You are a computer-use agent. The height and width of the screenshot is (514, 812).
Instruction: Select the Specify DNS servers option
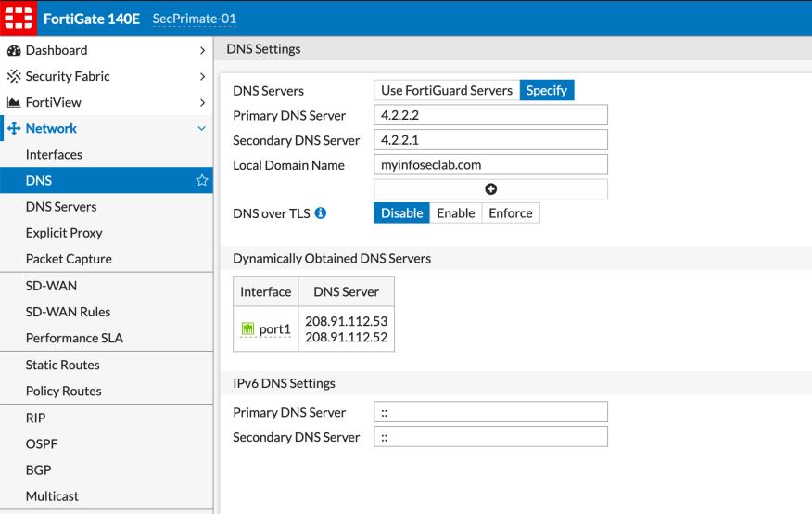(546, 90)
